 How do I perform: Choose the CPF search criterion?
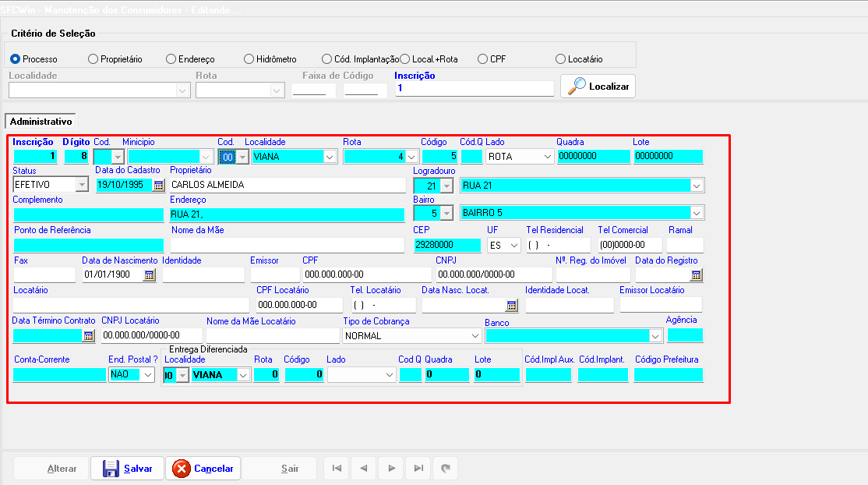click(483, 59)
